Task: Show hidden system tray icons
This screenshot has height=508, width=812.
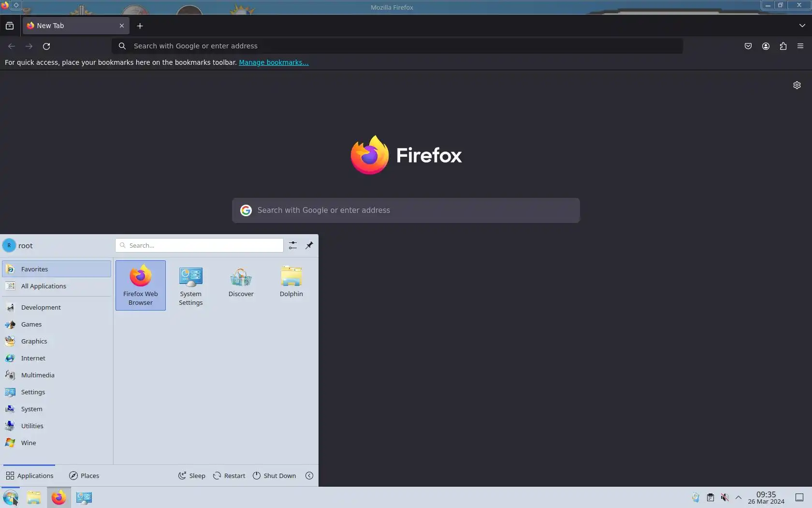Action: (739, 497)
